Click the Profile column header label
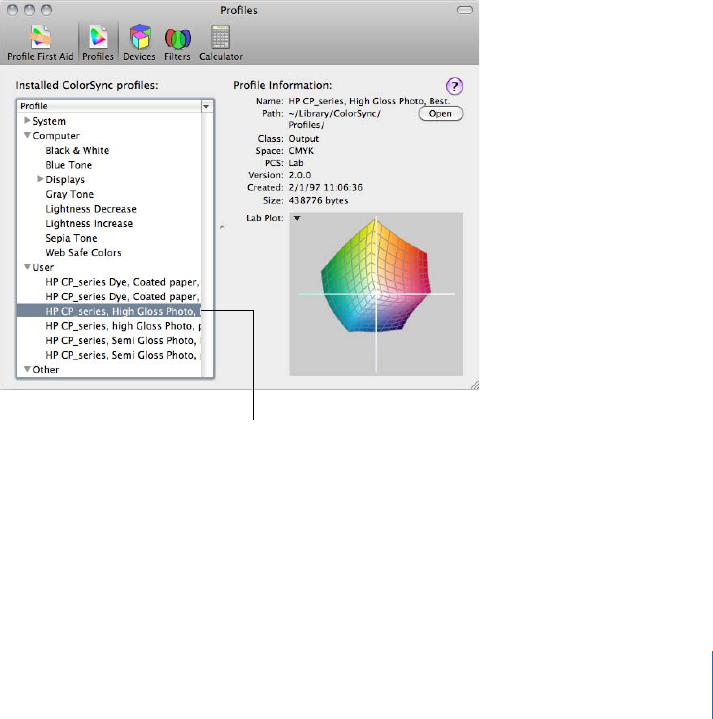Screen dimensions: 713x719 34,106
